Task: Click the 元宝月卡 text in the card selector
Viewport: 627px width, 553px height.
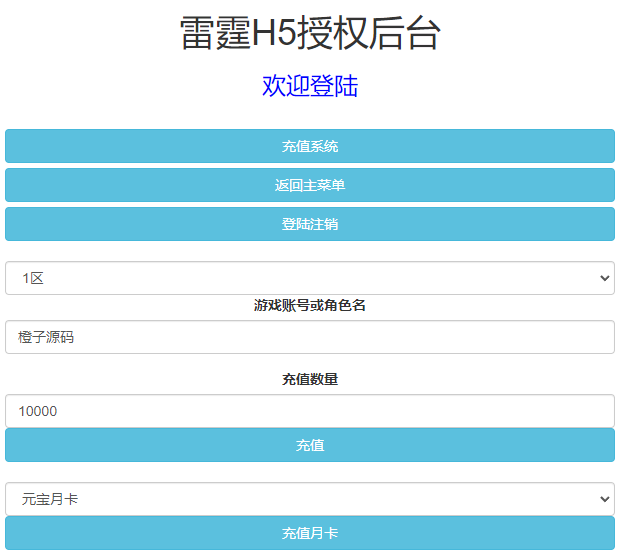Action: pyautogui.click(x=50, y=498)
